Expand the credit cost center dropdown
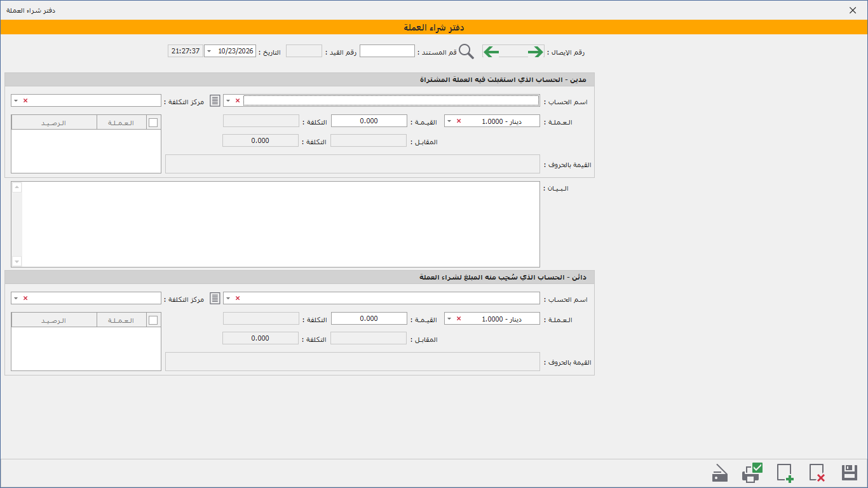 [16, 298]
